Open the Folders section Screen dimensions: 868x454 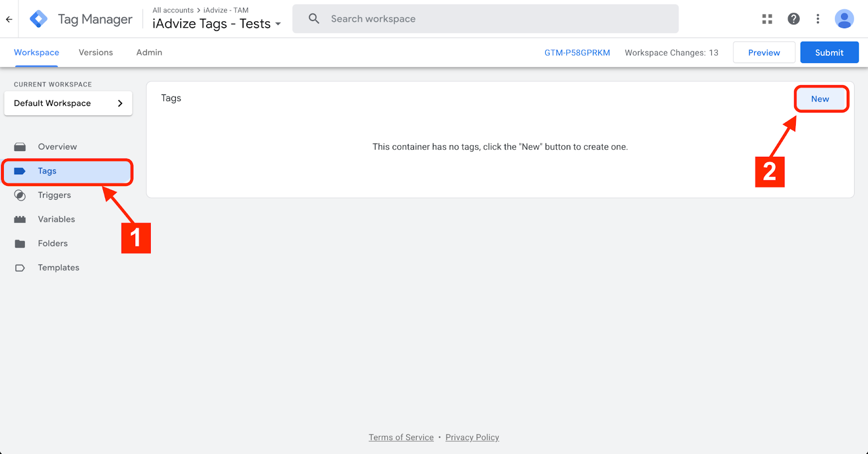click(x=53, y=244)
